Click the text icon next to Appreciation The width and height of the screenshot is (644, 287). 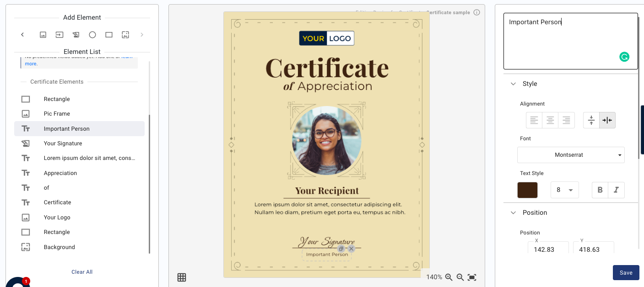pos(26,173)
